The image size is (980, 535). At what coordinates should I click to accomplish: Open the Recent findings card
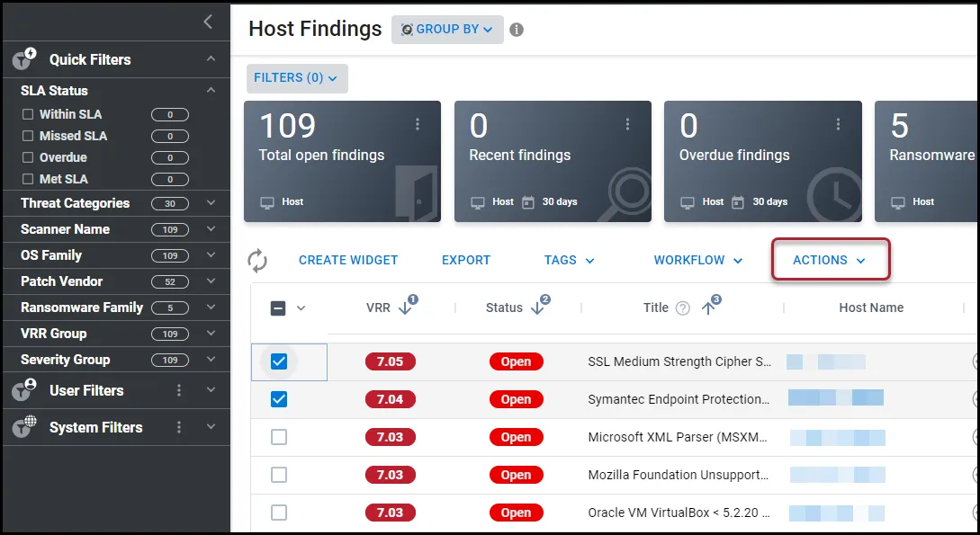click(x=553, y=161)
